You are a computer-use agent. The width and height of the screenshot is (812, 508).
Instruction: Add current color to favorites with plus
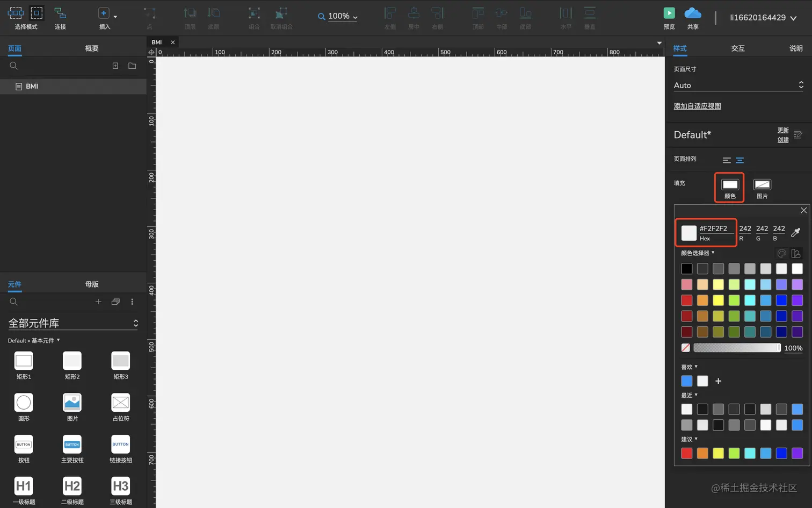719,381
